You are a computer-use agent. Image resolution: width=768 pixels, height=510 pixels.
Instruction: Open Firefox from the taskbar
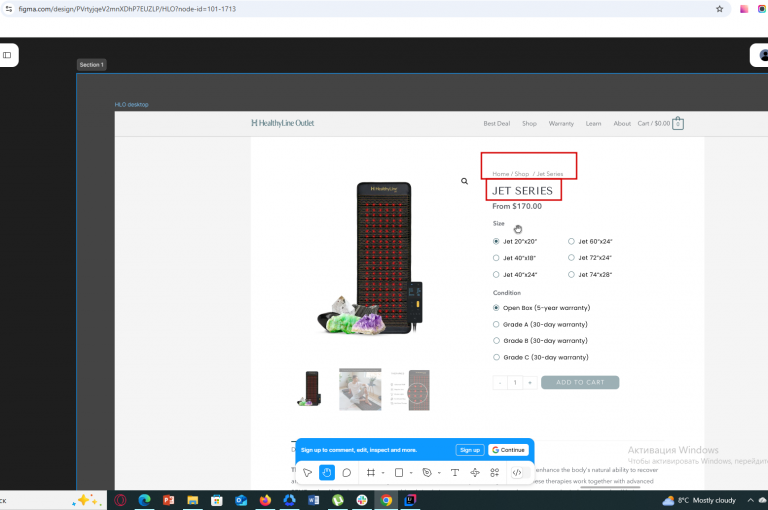tap(265, 500)
